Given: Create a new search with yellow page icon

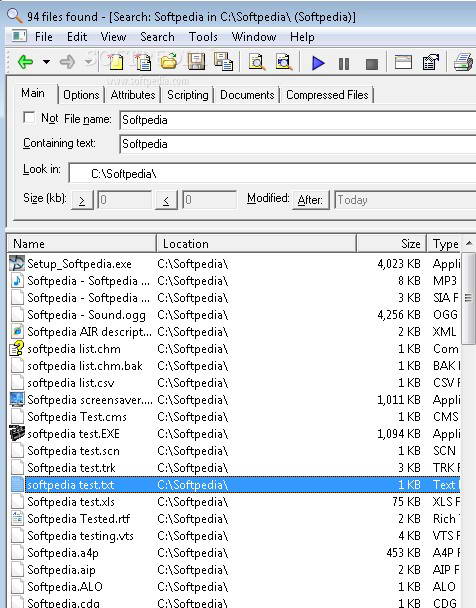Looking at the screenshot, I should (115, 62).
